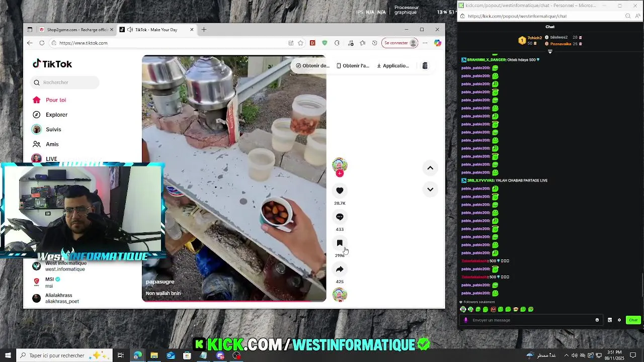
Task: Open the LIVE section in sidebar
Action: (51, 159)
